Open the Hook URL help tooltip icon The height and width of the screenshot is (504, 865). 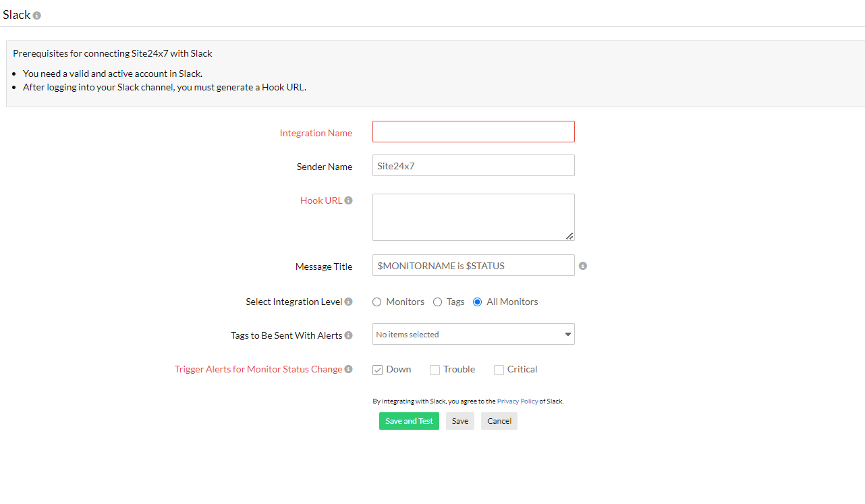click(349, 200)
